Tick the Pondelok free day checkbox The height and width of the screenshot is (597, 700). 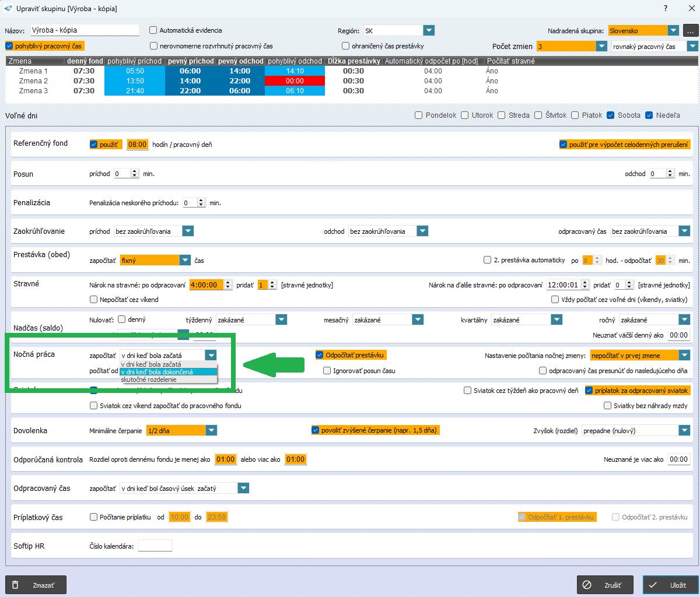418,115
